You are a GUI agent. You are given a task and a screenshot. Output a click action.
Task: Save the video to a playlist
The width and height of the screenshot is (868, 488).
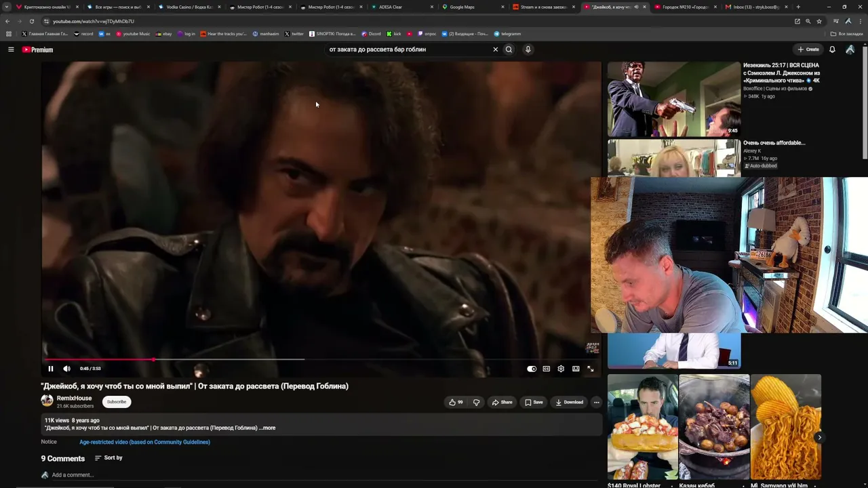point(534,402)
